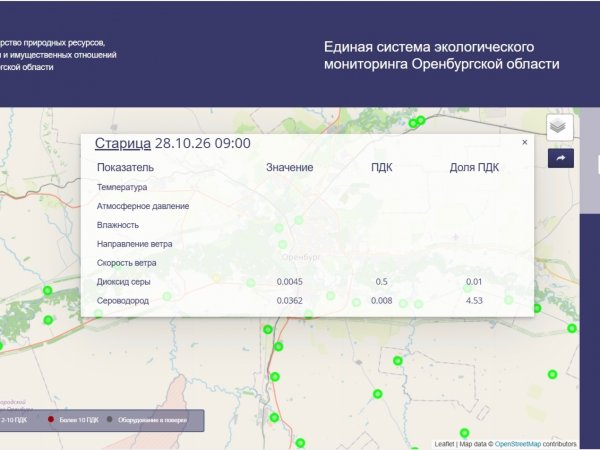Click the 'Значение' column header
This screenshot has height=450, width=600.
[x=290, y=167]
